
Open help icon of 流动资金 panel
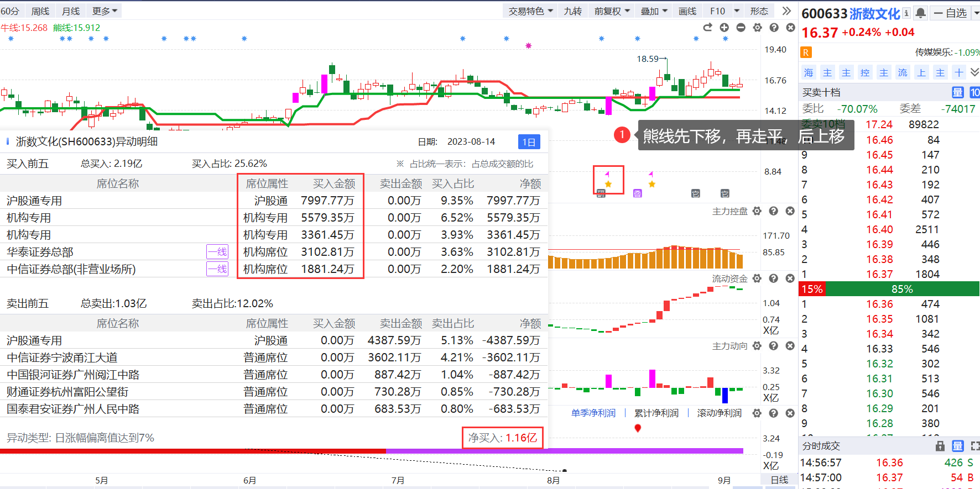pyautogui.click(x=774, y=278)
